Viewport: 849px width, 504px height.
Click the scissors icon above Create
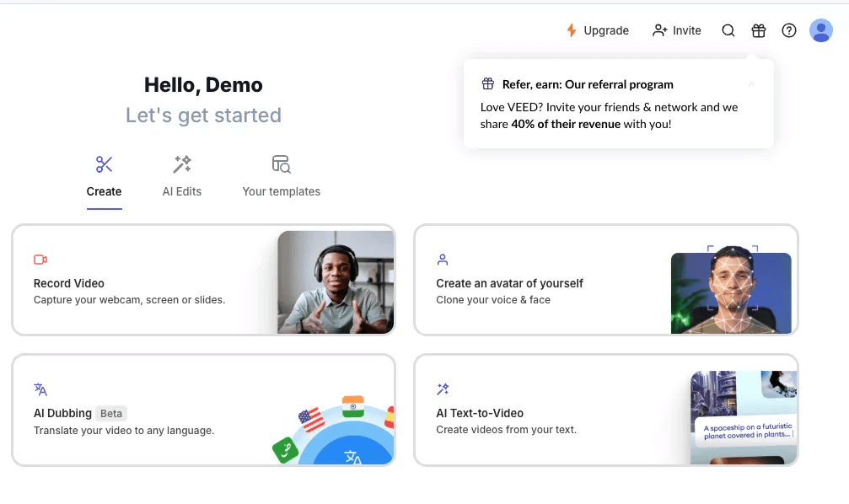coord(104,164)
